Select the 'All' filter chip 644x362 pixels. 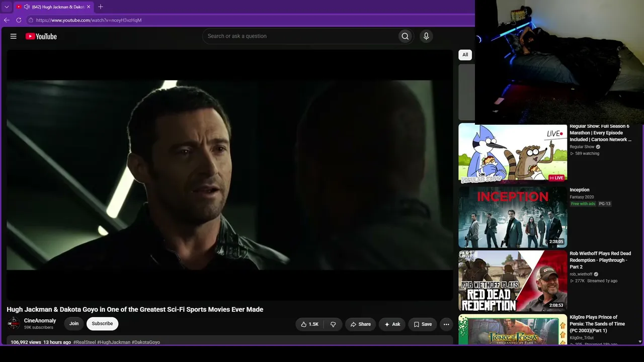pyautogui.click(x=465, y=55)
